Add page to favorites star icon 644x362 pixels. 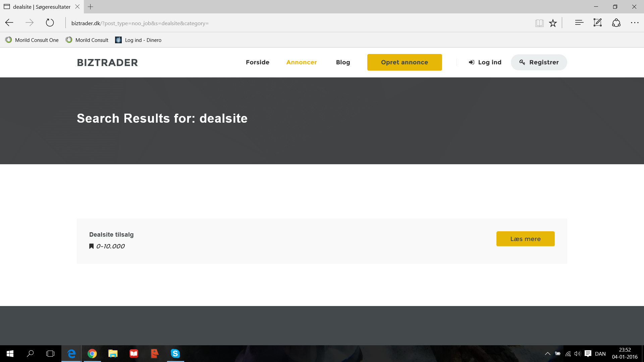click(x=553, y=23)
